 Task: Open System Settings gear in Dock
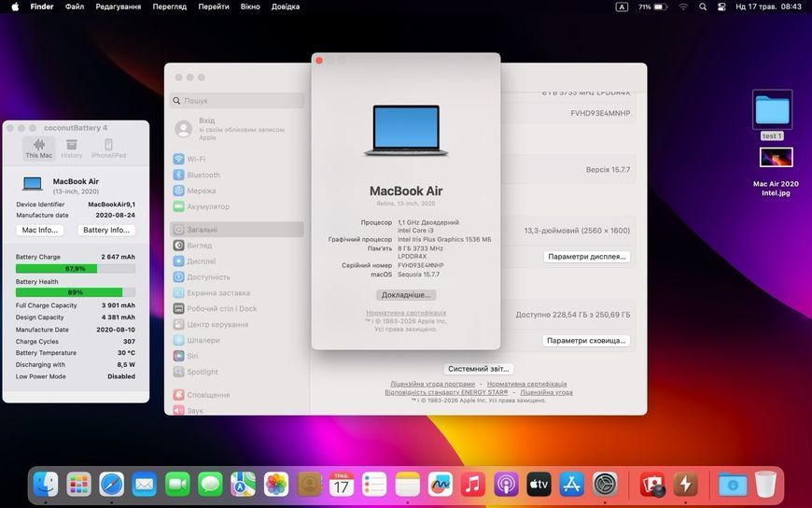coord(605,485)
